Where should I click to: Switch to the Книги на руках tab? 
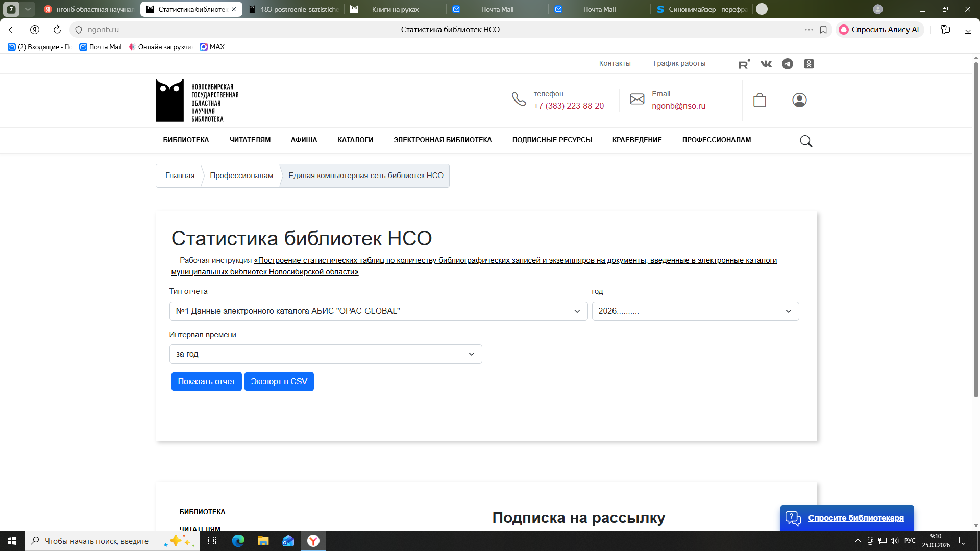tap(395, 9)
